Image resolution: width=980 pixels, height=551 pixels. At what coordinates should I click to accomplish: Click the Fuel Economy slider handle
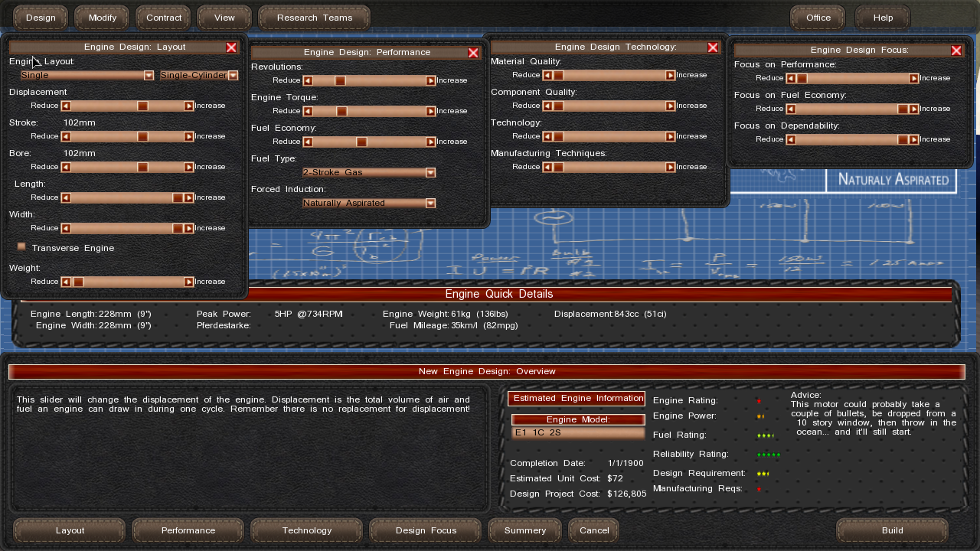pyautogui.click(x=361, y=142)
